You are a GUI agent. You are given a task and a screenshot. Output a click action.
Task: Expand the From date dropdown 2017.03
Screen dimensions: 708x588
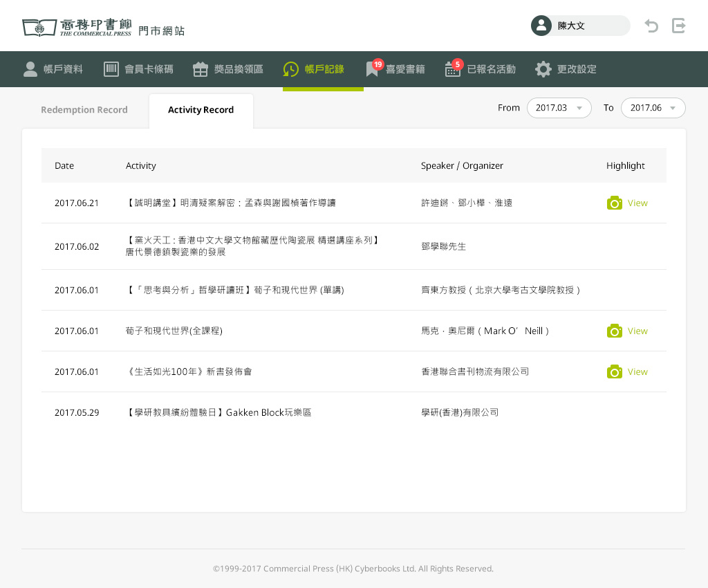(559, 108)
